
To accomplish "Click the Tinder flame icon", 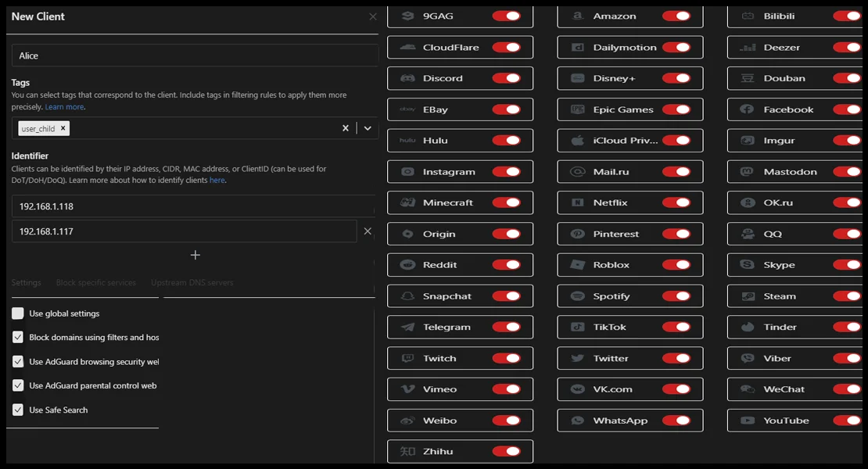I will click(748, 327).
